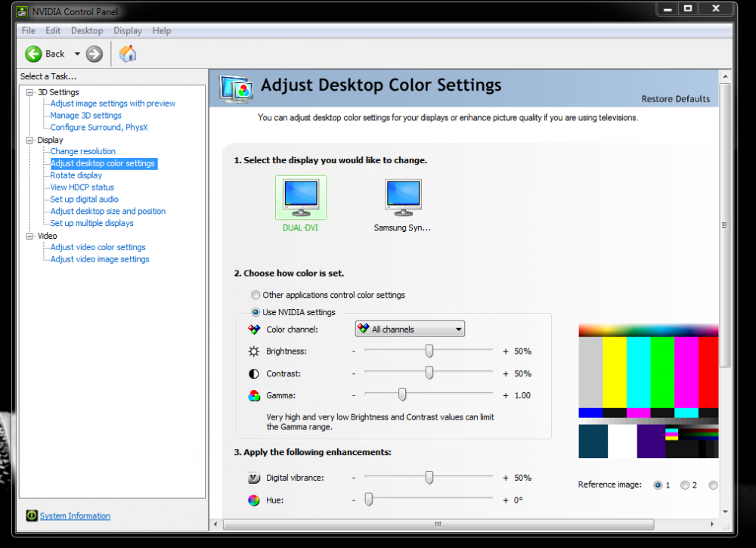Click the Contrast half-circle icon
This screenshot has width=756, height=548.
(254, 374)
